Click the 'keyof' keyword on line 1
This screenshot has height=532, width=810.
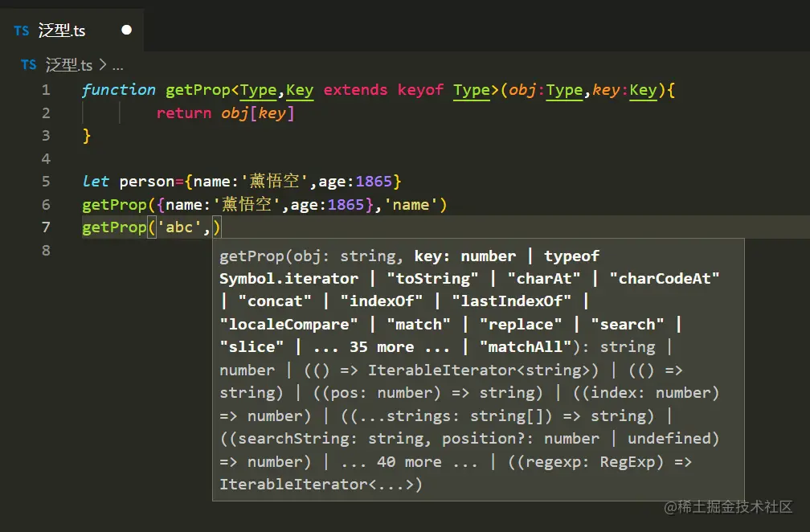point(420,90)
